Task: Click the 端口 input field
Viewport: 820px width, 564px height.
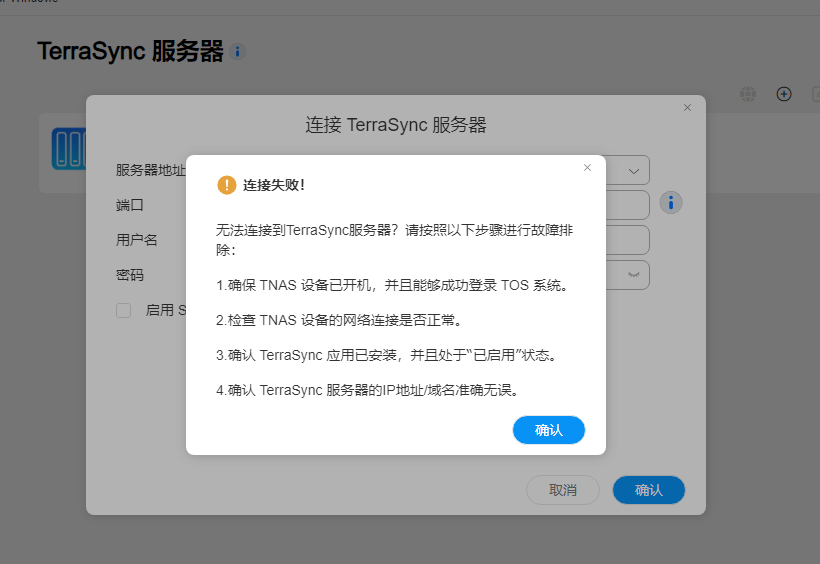Action: 627,205
